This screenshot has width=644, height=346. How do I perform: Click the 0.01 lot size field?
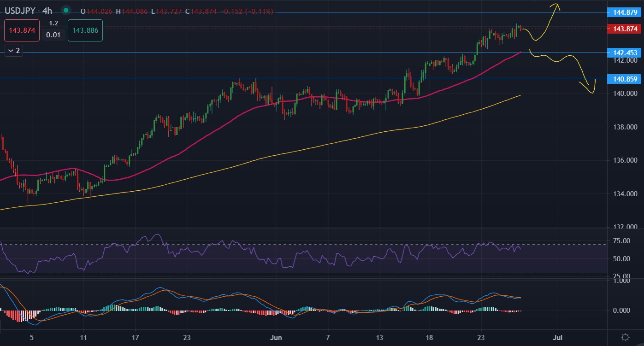click(x=53, y=35)
